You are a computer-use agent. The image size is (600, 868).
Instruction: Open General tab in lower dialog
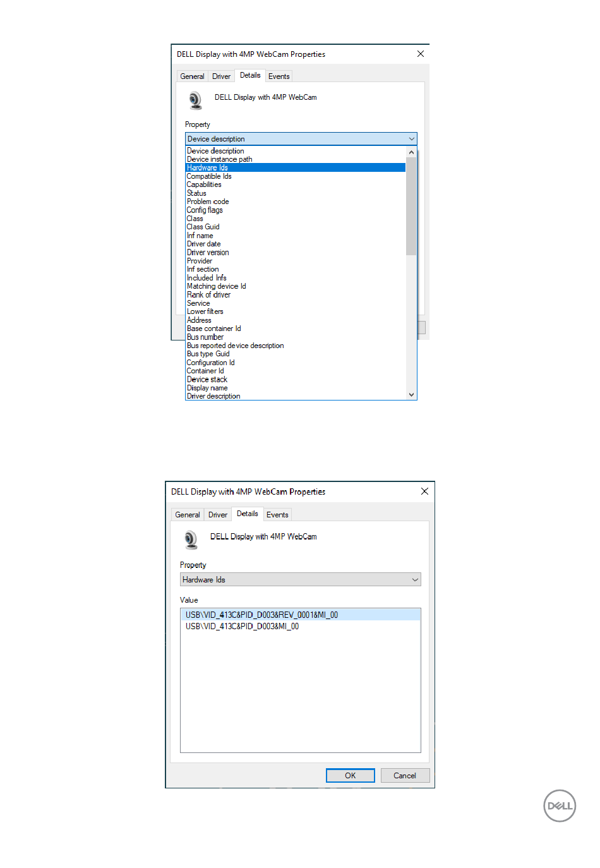(188, 515)
